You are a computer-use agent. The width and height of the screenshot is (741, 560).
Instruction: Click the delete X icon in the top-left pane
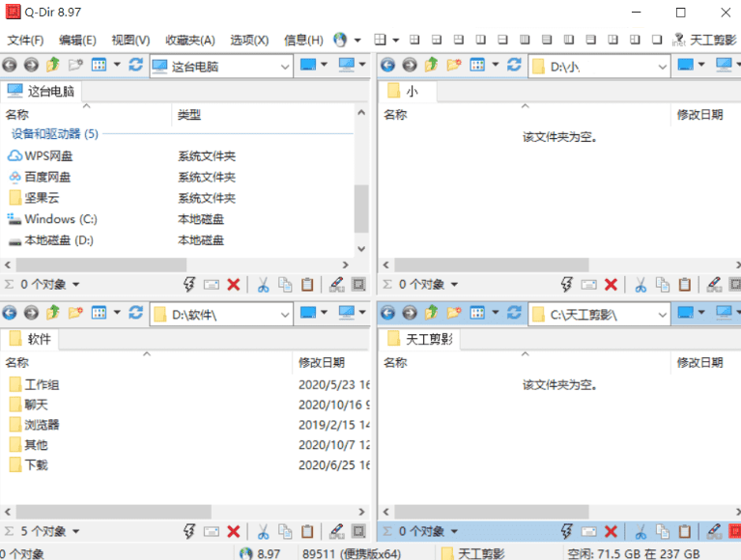[x=234, y=284]
